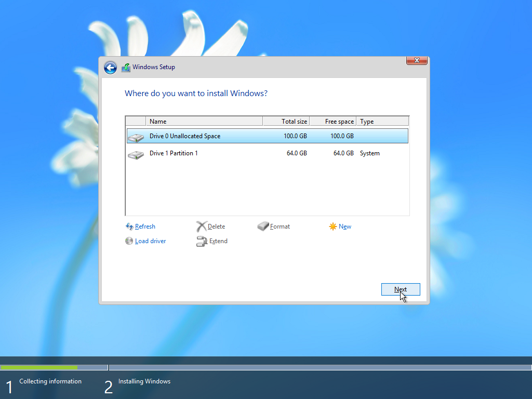Image resolution: width=532 pixels, height=399 pixels.
Task: Click the Installing Windows step label
Action: [144, 381]
